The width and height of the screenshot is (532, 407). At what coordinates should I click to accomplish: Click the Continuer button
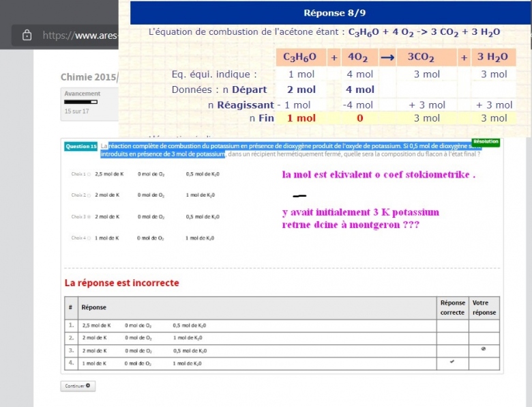[x=78, y=386]
